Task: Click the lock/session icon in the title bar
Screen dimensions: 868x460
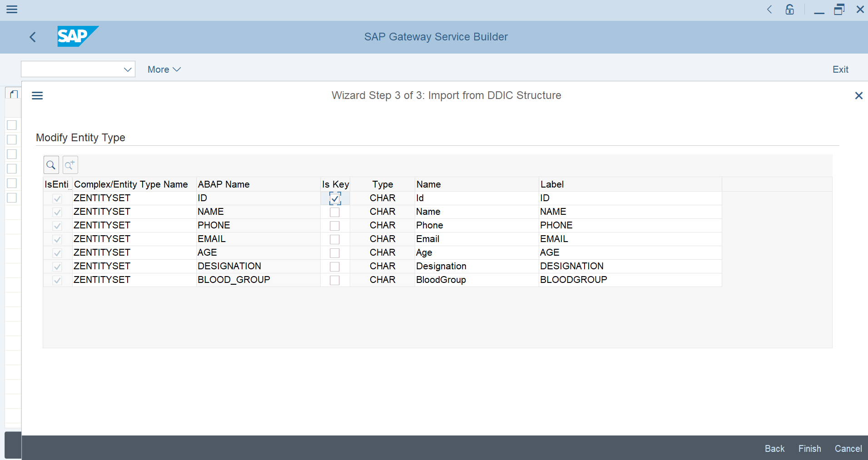Action: coord(789,9)
